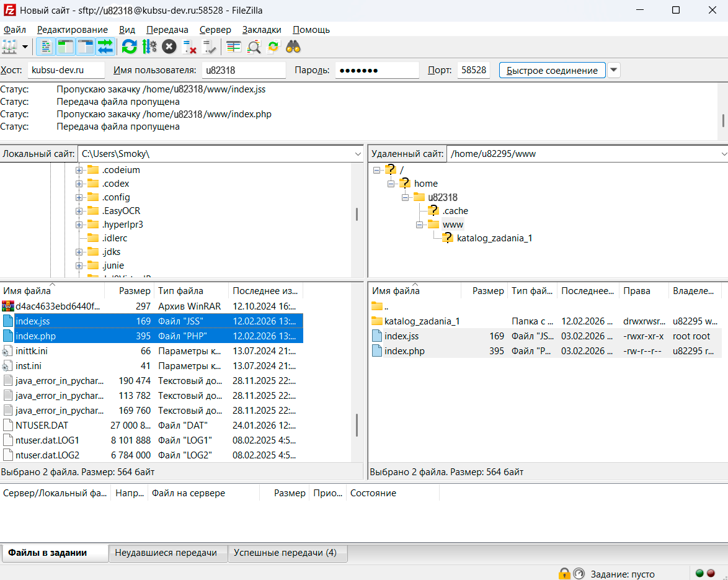
Task: Select the WinRAR archive d4ac4633ebd6440f
Action: pos(152,306)
